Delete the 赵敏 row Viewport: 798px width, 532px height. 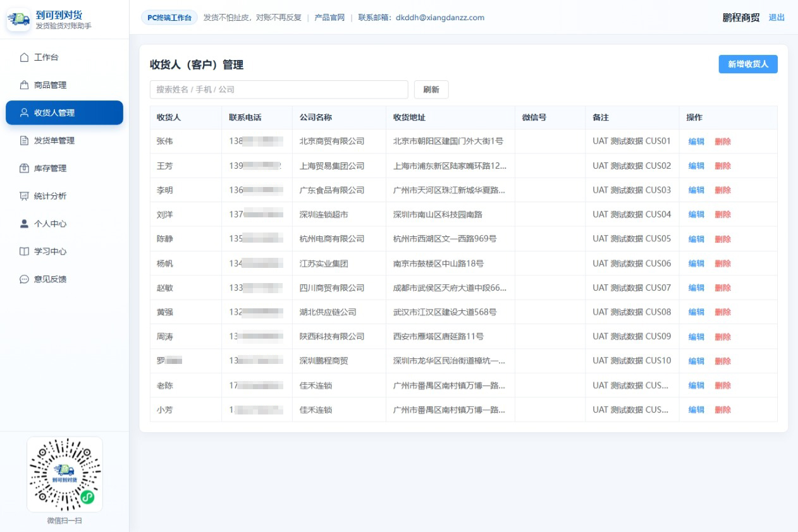click(x=723, y=288)
